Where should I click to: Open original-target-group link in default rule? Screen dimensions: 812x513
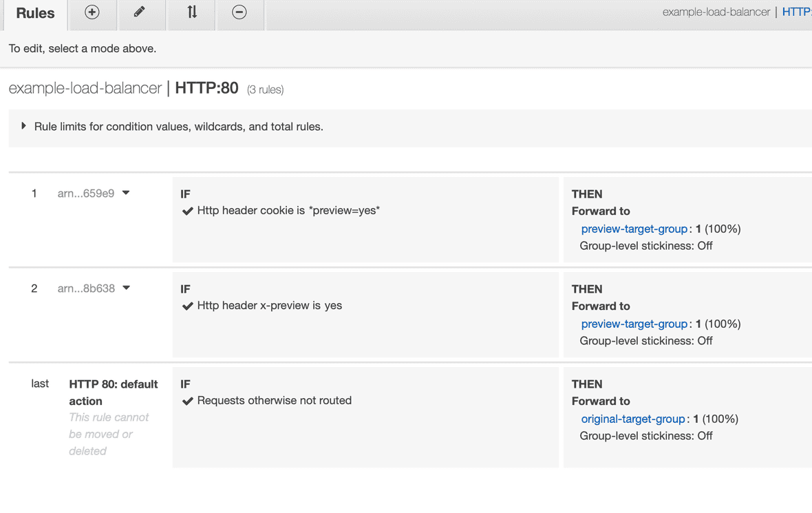coord(632,419)
